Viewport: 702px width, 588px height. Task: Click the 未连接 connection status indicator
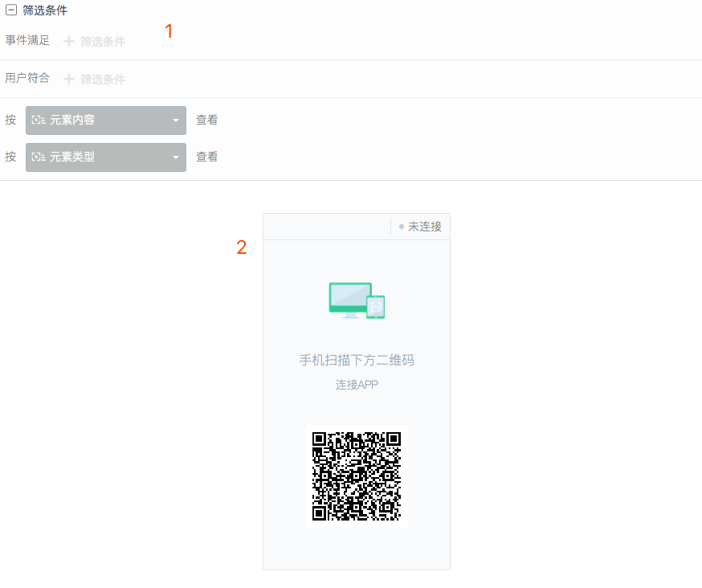tap(420, 227)
